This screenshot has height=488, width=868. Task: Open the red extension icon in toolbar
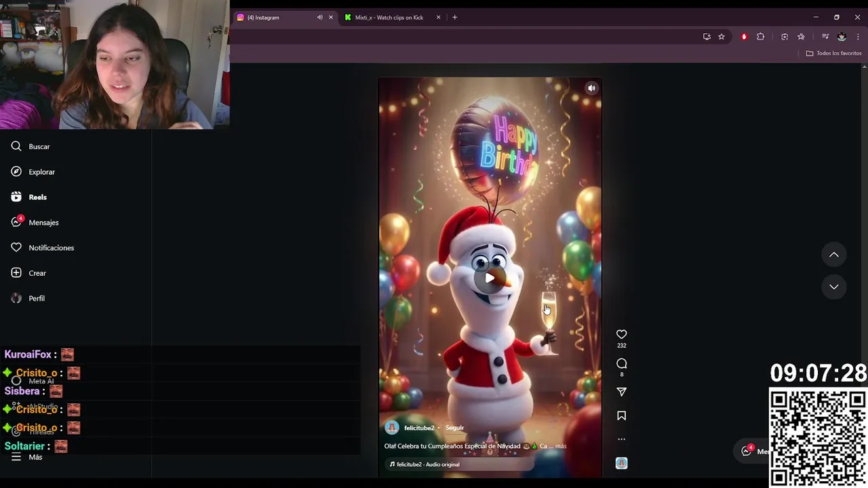(744, 37)
